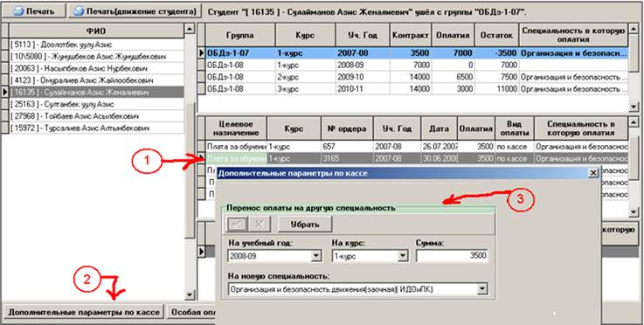
Task: Click the Убрать button
Action: (305, 225)
